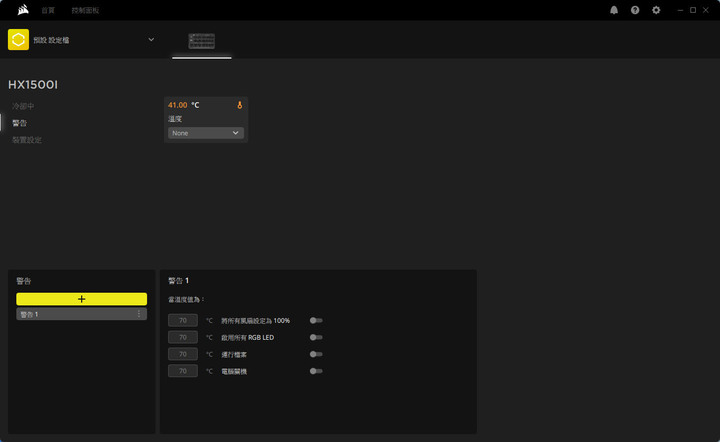Click the fan 100% temperature field
This screenshot has width=720, height=442.
[x=183, y=320]
